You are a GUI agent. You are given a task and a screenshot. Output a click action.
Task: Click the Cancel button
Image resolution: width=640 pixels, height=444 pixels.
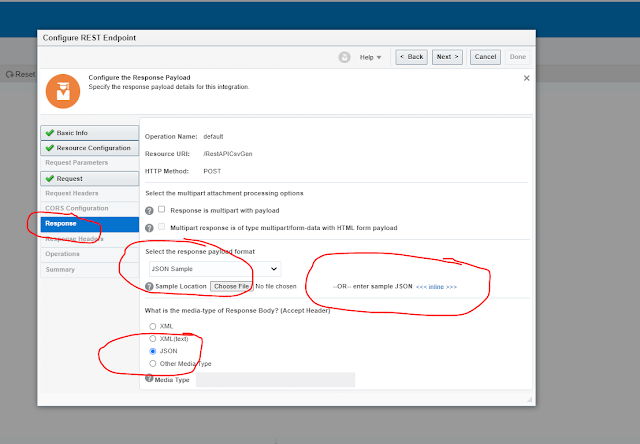485,57
